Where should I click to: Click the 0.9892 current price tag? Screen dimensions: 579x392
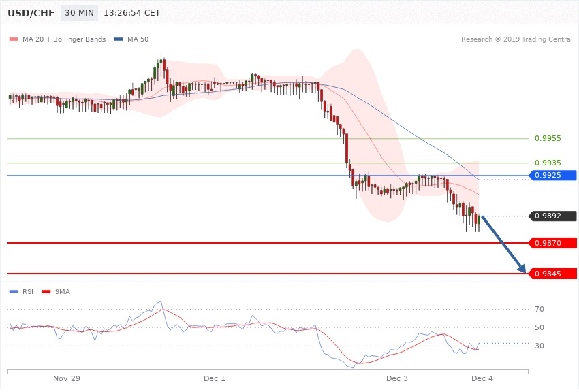point(553,216)
